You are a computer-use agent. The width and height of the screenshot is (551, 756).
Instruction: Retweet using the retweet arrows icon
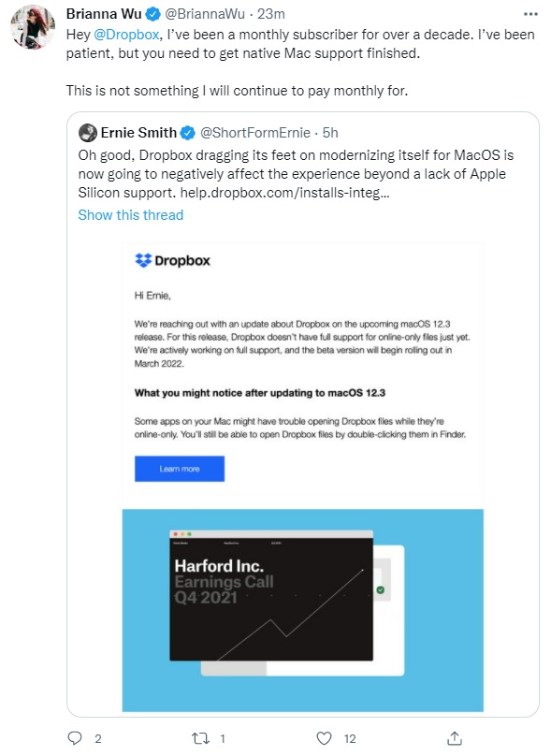click(x=200, y=738)
